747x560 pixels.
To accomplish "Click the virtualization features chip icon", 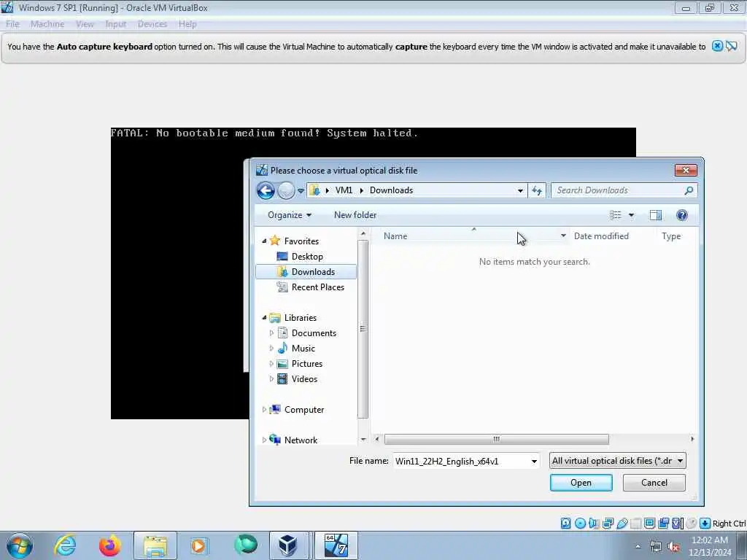I will pyautogui.click(x=678, y=524).
